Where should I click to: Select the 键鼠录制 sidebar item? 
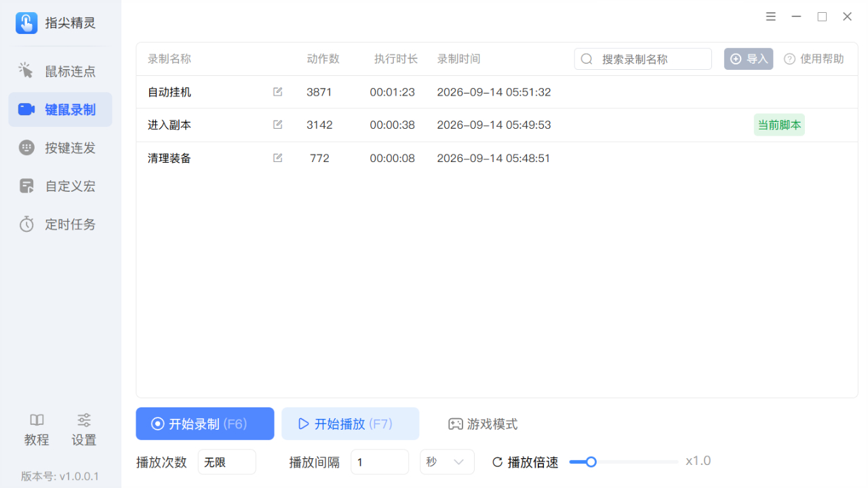point(60,109)
